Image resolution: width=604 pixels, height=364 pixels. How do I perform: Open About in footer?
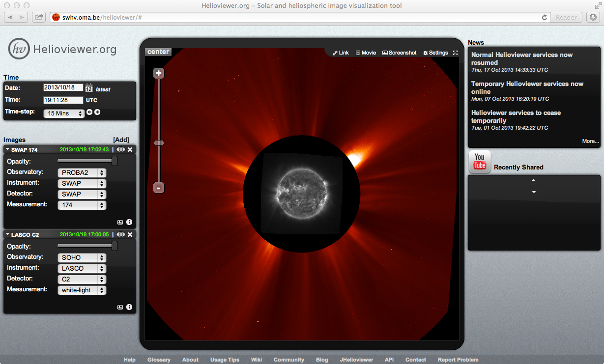tap(190, 360)
